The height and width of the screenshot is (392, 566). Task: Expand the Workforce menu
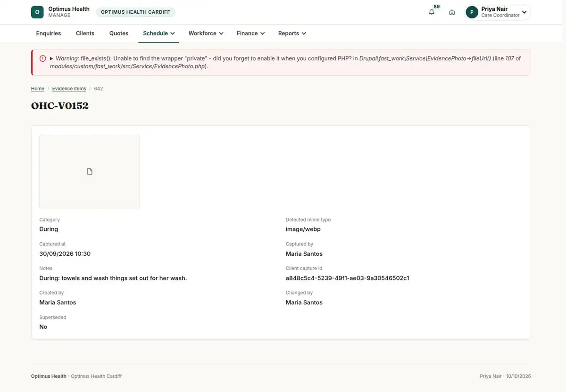pyautogui.click(x=206, y=33)
